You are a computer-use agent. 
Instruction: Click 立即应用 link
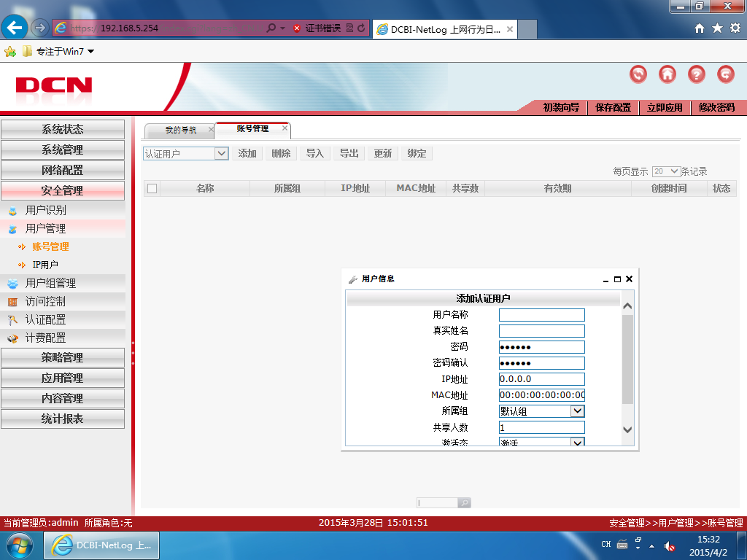click(x=665, y=108)
